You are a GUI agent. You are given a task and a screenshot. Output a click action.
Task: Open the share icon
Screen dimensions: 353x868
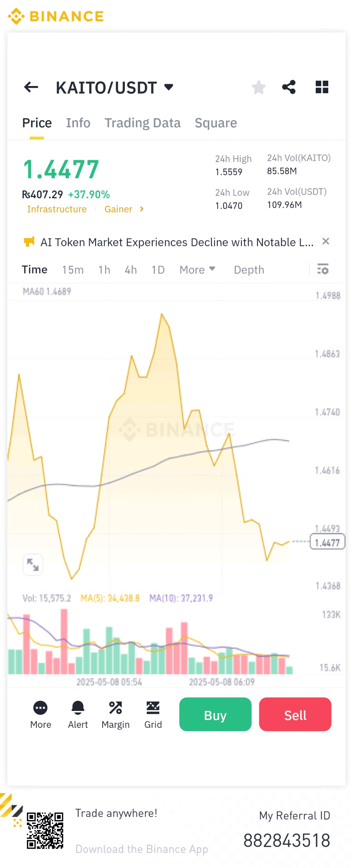[x=289, y=87]
